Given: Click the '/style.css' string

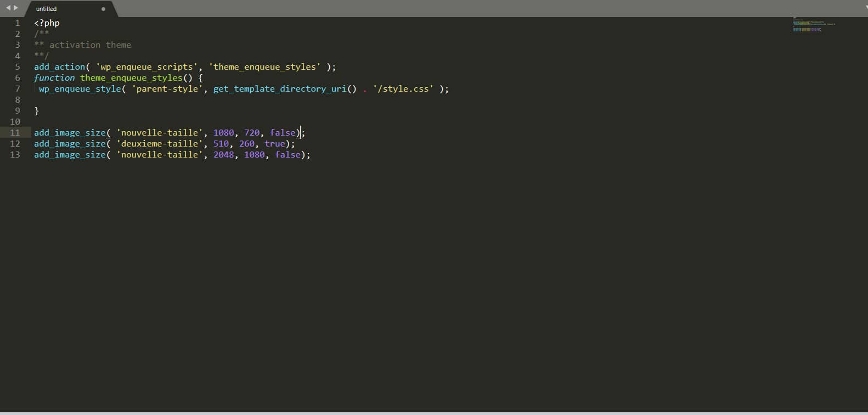Looking at the screenshot, I should 403,88.
